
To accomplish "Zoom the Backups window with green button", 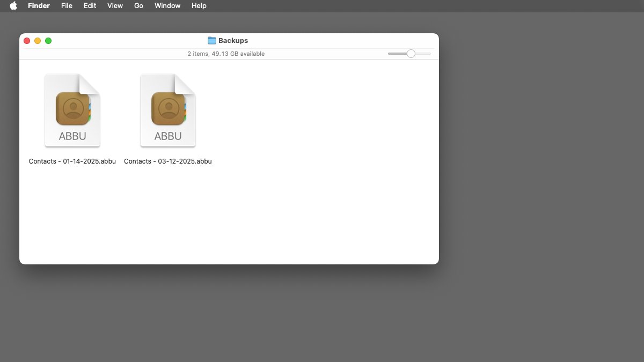I will tap(48, 41).
